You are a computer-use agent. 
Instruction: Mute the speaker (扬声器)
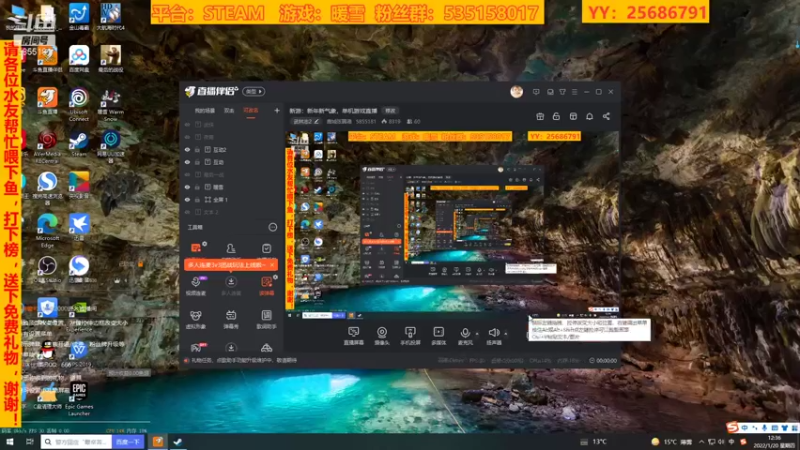[x=493, y=336]
